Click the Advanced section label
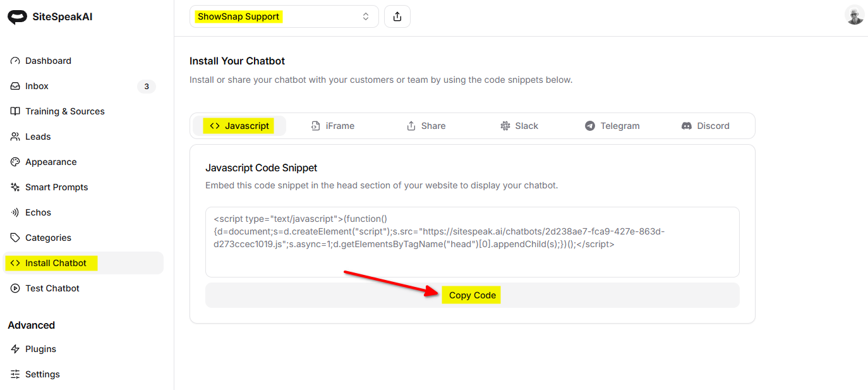The image size is (868, 390). point(32,326)
